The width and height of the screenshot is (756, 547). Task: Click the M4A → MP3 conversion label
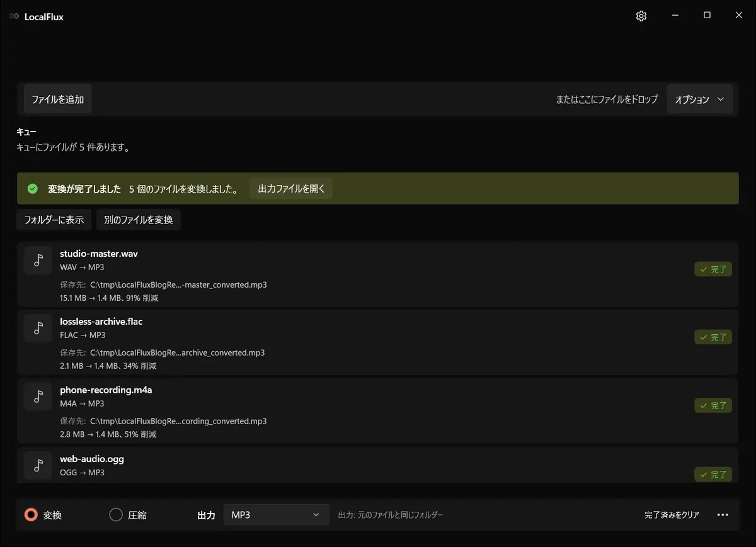[82, 403]
